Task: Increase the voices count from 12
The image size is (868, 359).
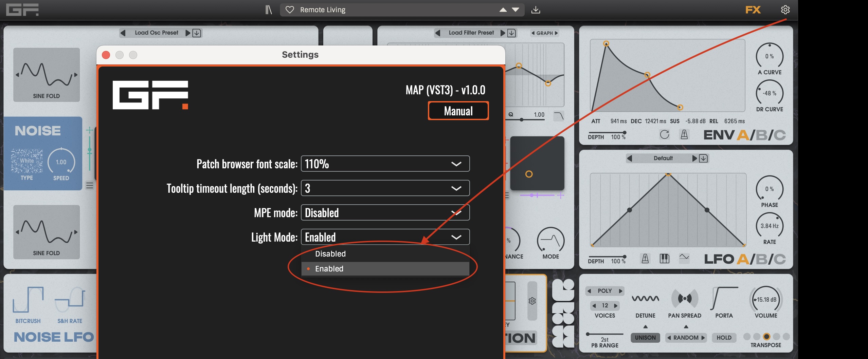Action: 616,305
